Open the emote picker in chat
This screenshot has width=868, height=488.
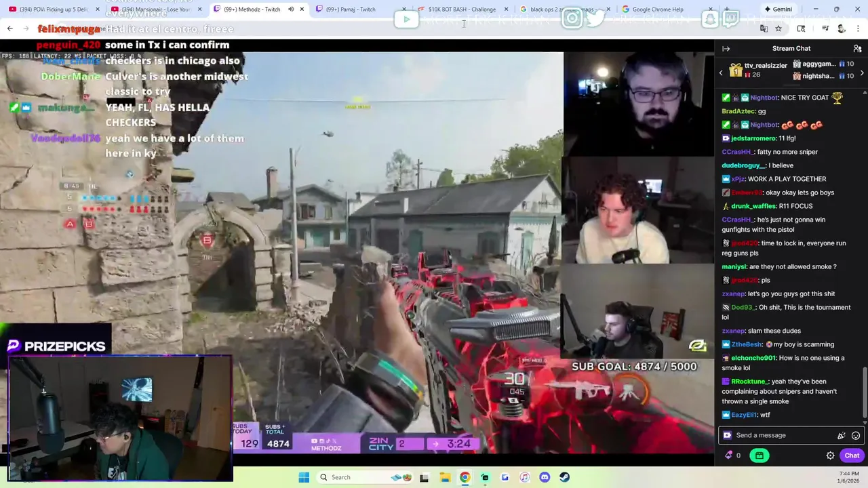pos(856,435)
